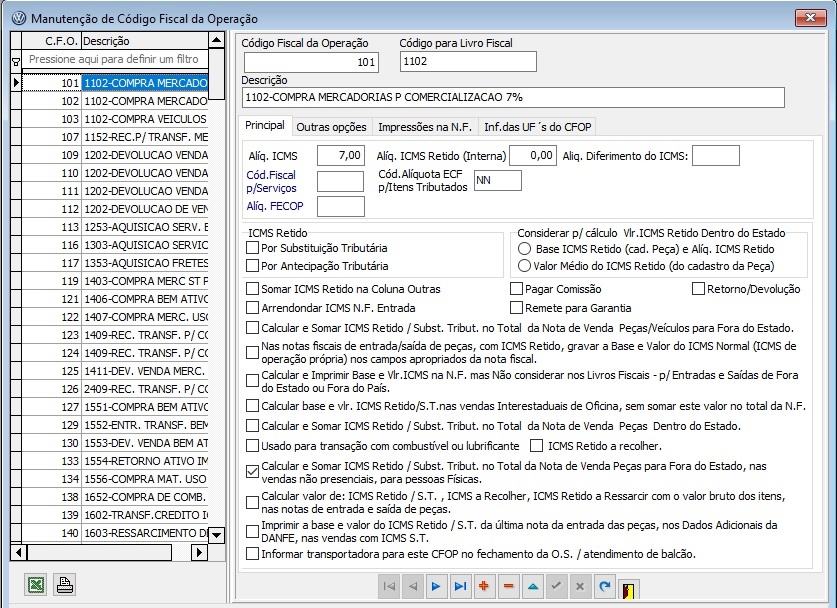This screenshot has width=837, height=608.
Task: Switch to Principal tab
Action: tap(265, 125)
